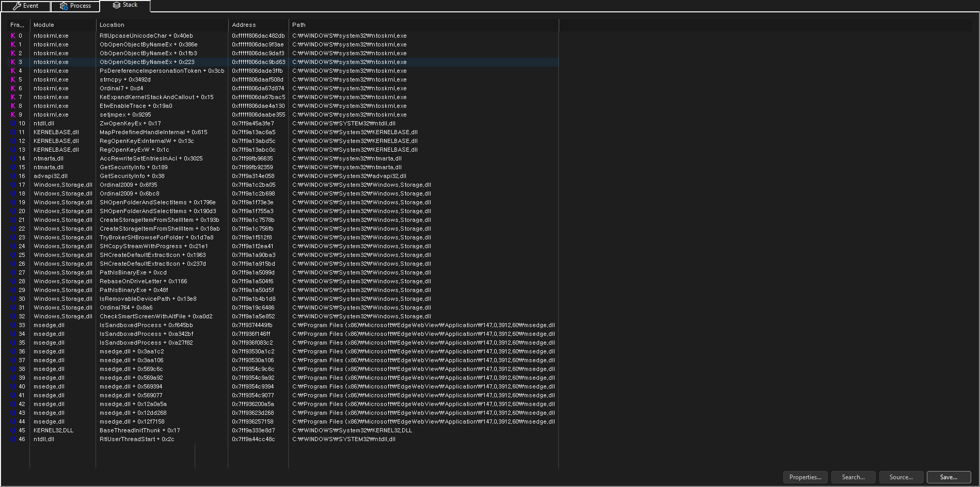The width and height of the screenshot is (980, 487).
Task: Click the user-mode U icon for frame 16
Action: pos(13,176)
